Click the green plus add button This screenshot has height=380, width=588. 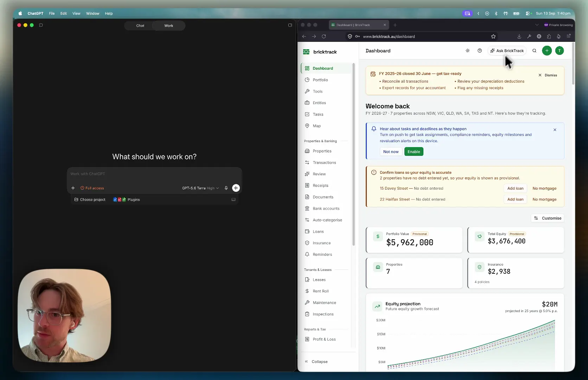(x=547, y=51)
